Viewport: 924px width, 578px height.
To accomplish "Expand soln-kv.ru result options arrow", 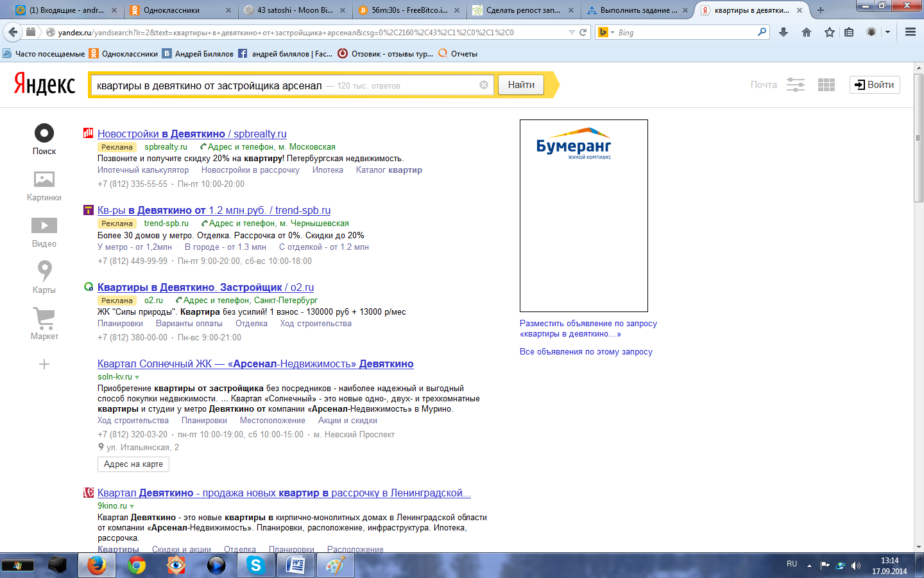I will coord(137,377).
